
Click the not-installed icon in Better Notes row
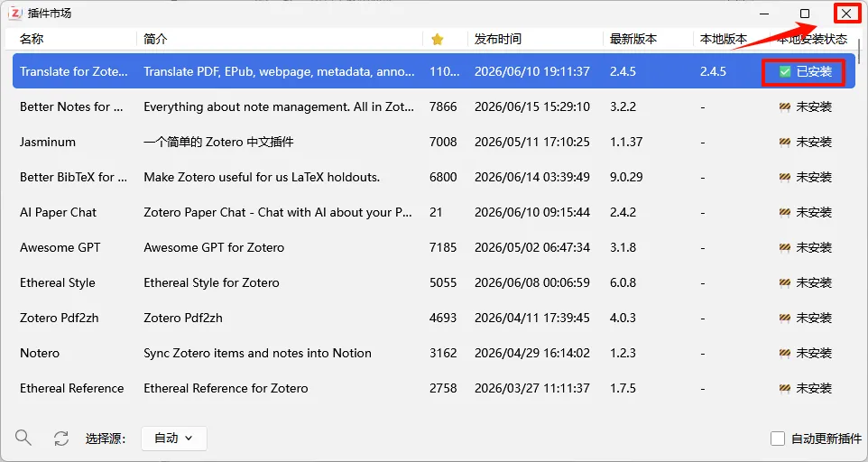784,106
